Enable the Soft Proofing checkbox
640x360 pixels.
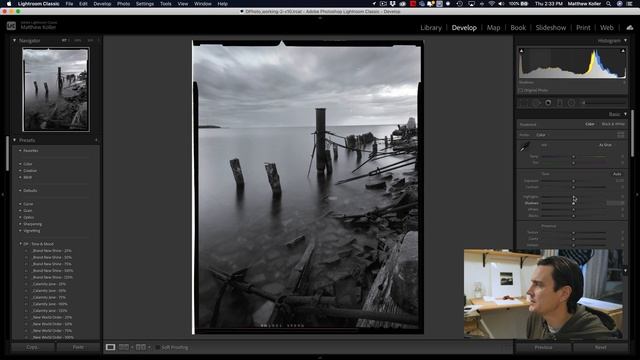158,347
